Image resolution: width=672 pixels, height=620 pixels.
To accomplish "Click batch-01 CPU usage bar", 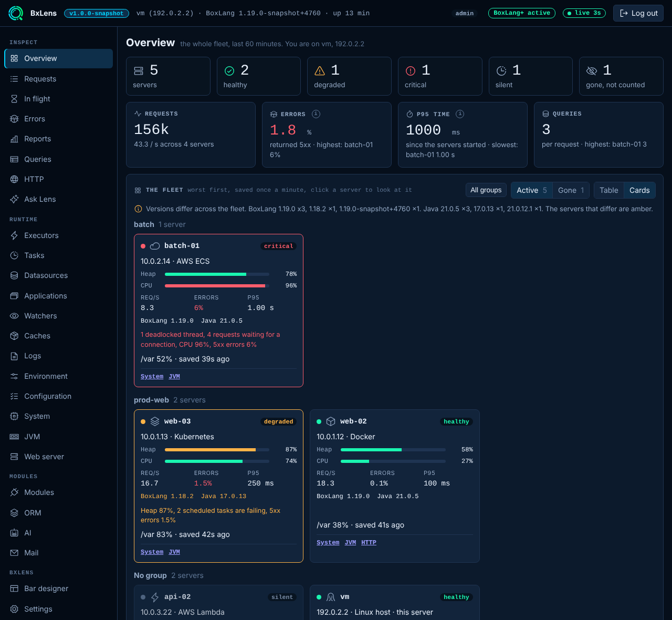I will click(217, 286).
